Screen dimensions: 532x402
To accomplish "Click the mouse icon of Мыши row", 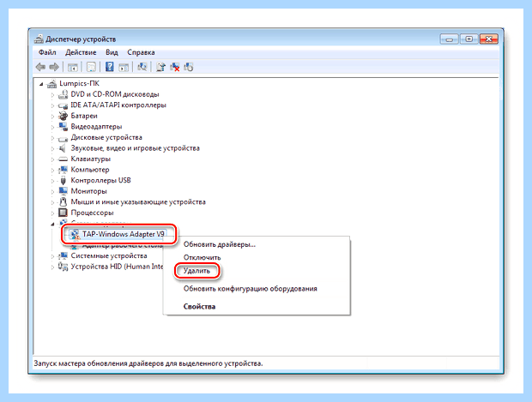I will [x=63, y=201].
